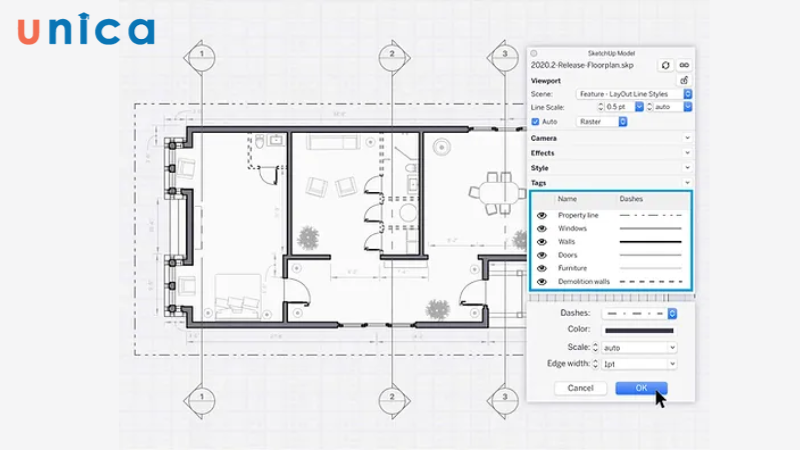Open the Color swatch for the dash line
This screenshot has height=450, width=800.
(x=639, y=330)
